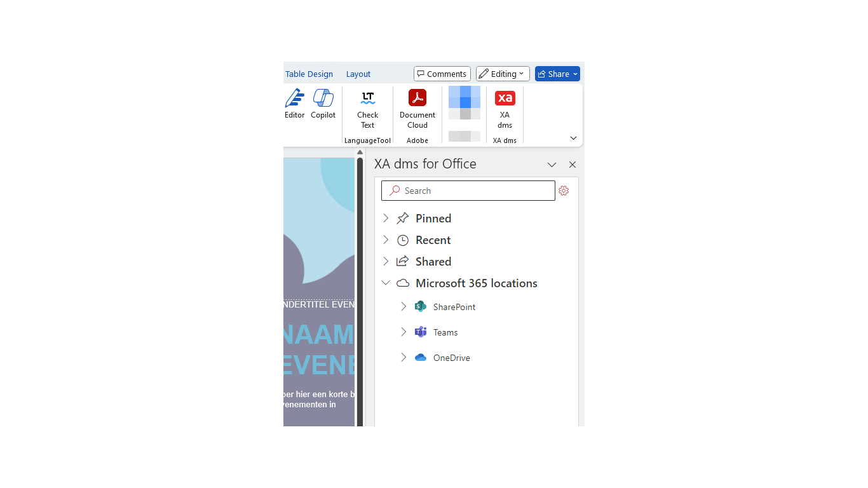The width and height of the screenshot is (868, 488).
Task: Select the OneDrive label
Action: click(452, 358)
